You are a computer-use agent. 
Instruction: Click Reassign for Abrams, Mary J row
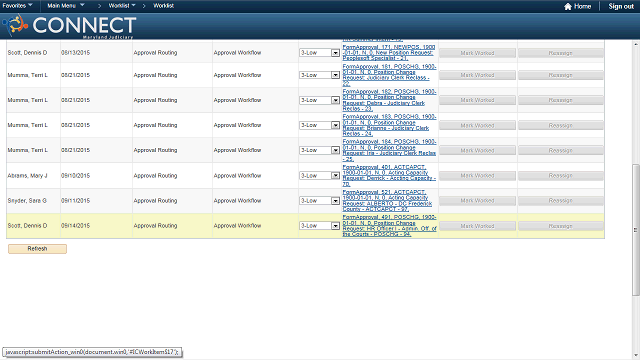560,176
